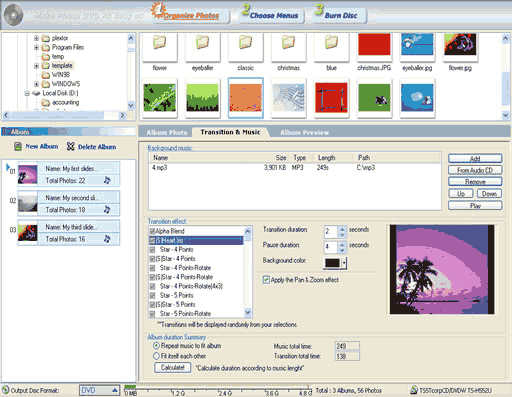This screenshot has width=512, height=397.
Task: Go to Choose Menus step
Action: click(x=273, y=15)
